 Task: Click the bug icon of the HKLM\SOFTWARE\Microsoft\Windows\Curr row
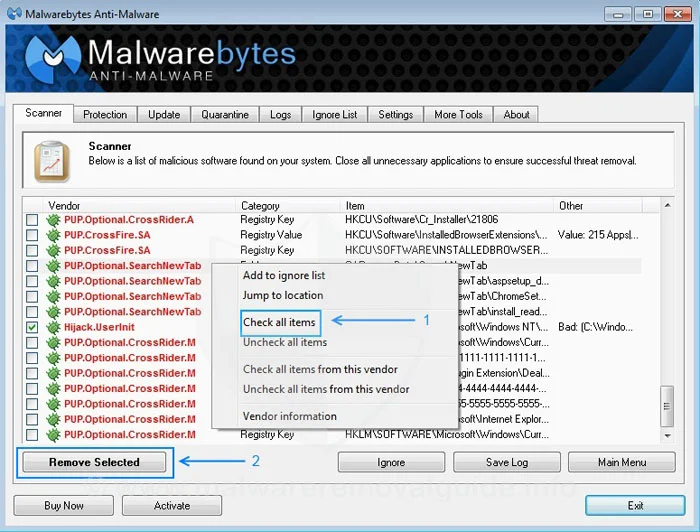point(53,435)
